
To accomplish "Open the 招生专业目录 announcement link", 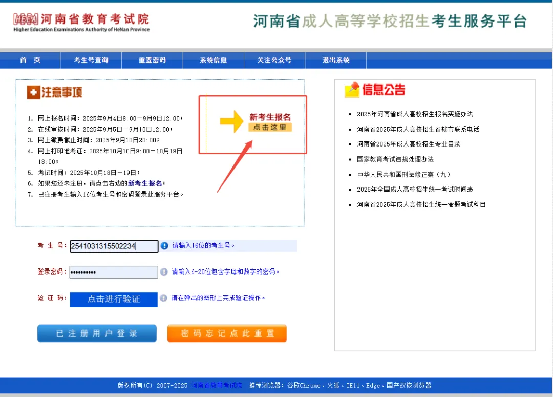I will 408,144.
